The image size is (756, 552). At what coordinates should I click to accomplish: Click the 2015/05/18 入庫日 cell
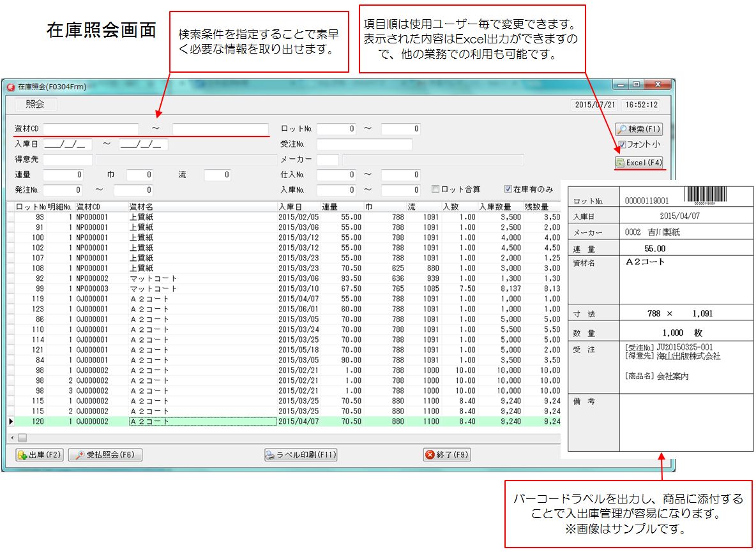tap(298, 350)
